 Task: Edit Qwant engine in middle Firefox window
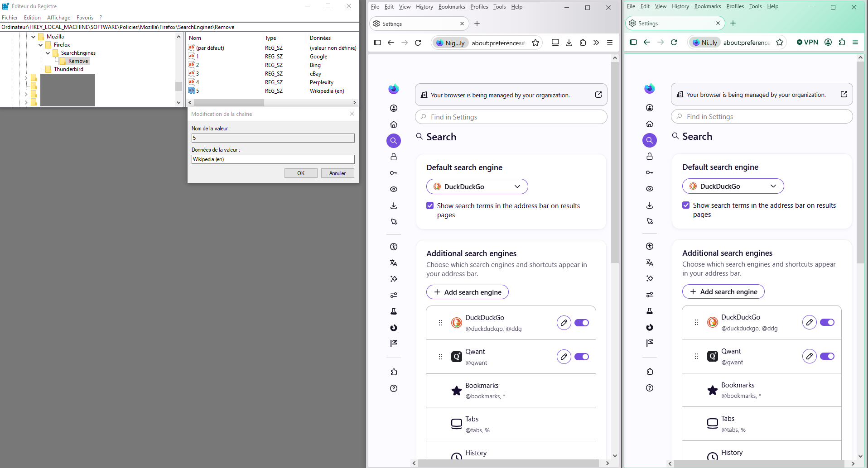(x=564, y=357)
